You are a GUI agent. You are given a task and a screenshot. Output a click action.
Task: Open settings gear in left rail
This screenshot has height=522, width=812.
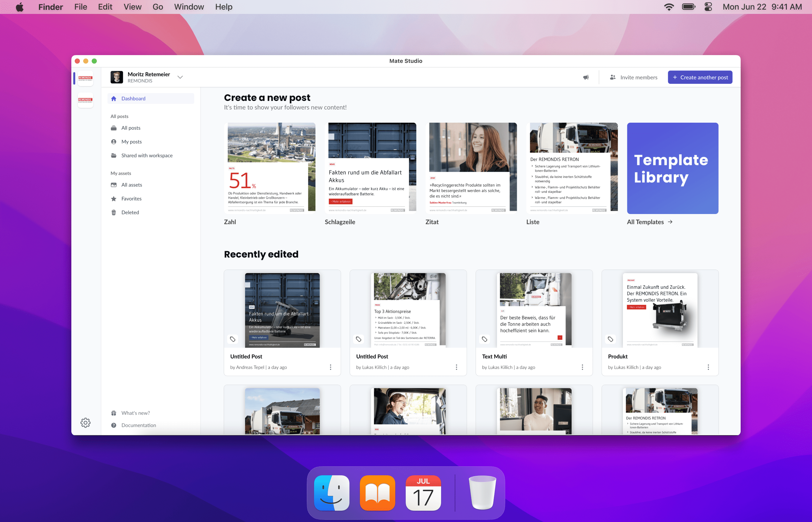85,422
